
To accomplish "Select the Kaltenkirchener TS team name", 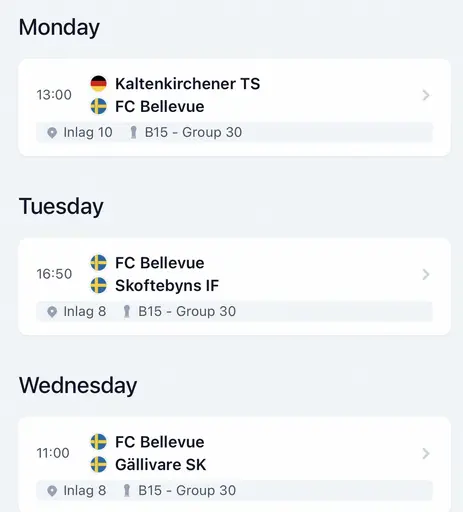I will point(187,84).
